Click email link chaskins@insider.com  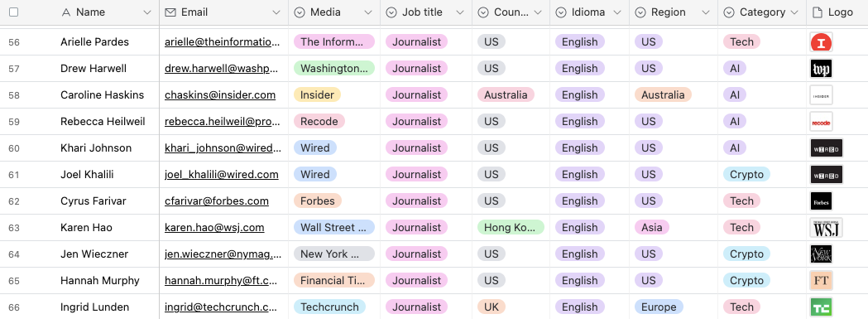click(x=220, y=95)
